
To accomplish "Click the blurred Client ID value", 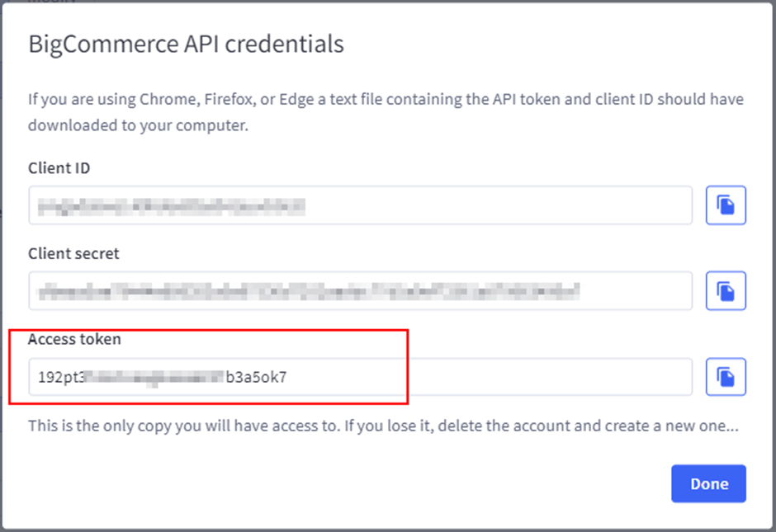I will point(172,205).
